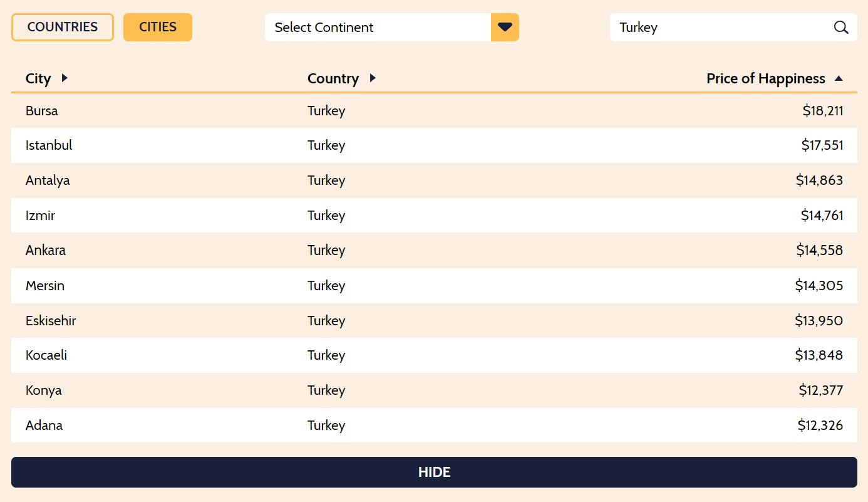Open the continent dropdown arrow button
868x502 pixels.
click(x=505, y=28)
